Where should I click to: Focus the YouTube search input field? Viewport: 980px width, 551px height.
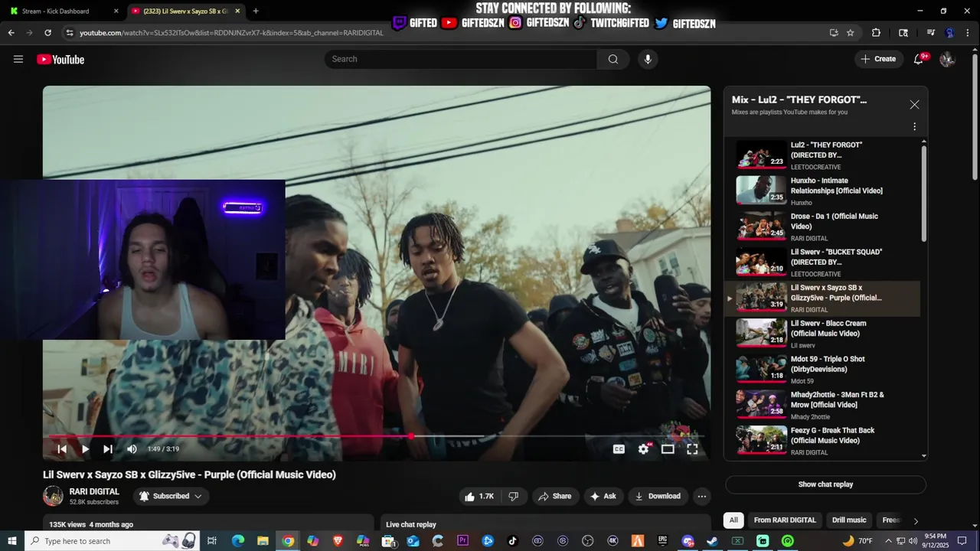tap(461, 59)
